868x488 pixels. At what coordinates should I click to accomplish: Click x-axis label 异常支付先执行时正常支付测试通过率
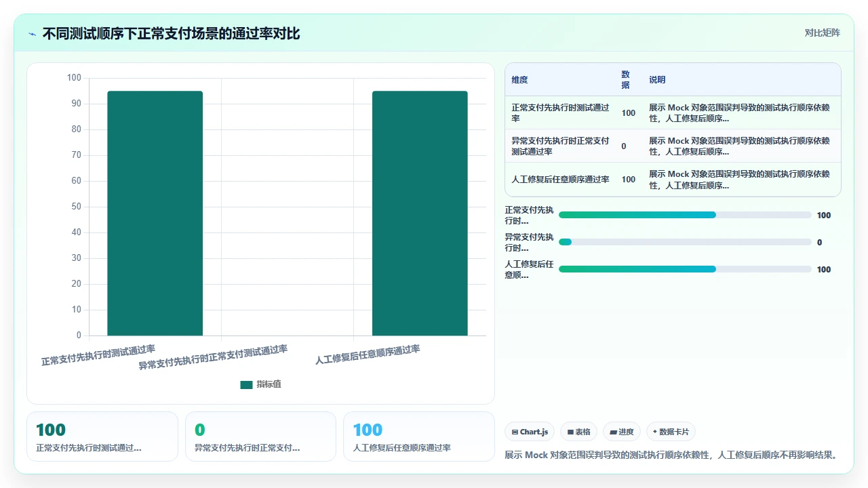point(213,357)
